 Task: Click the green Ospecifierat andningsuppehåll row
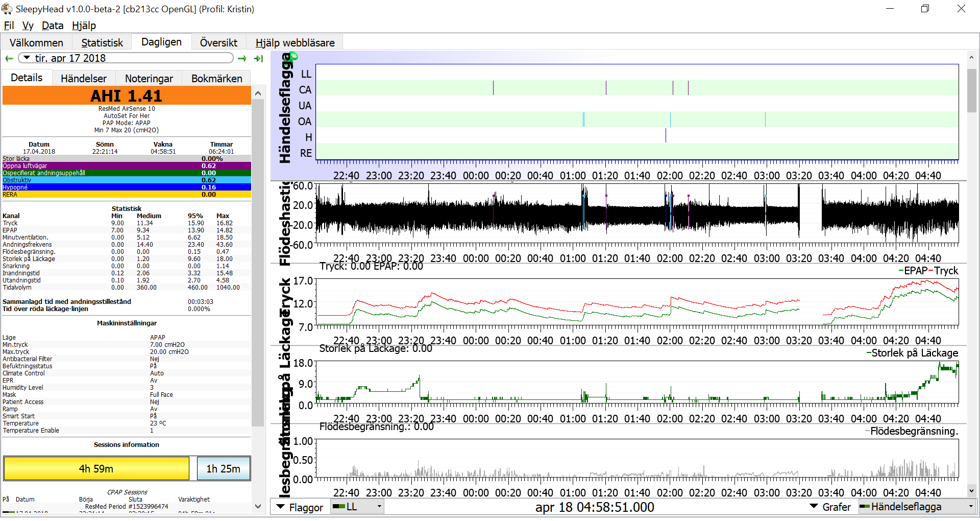tap(127, 173)
